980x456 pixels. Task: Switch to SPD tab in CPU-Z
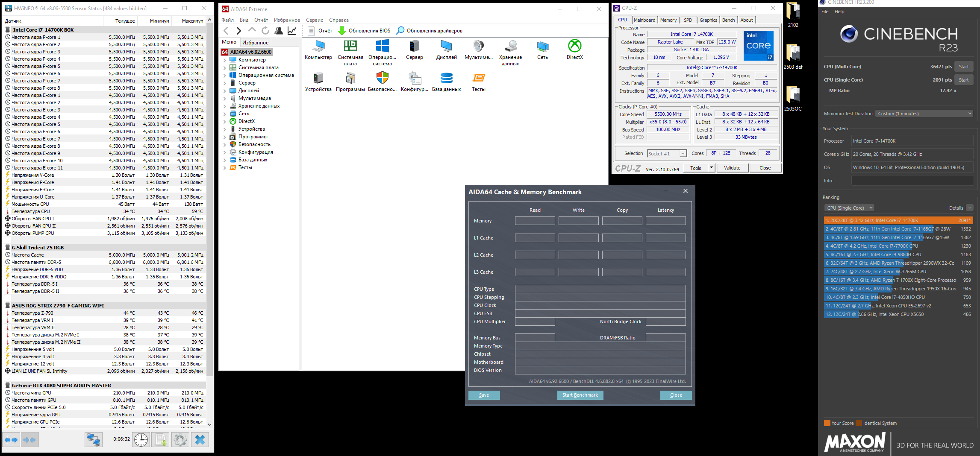(x=688, y=20)
